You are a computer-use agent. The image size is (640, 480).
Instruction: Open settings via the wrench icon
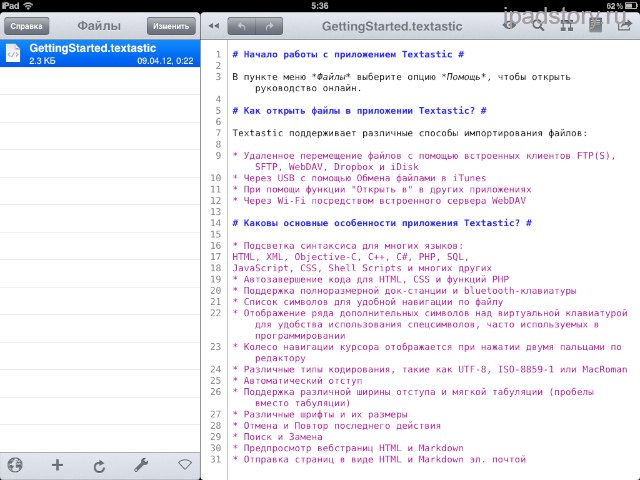coord(141,465)
